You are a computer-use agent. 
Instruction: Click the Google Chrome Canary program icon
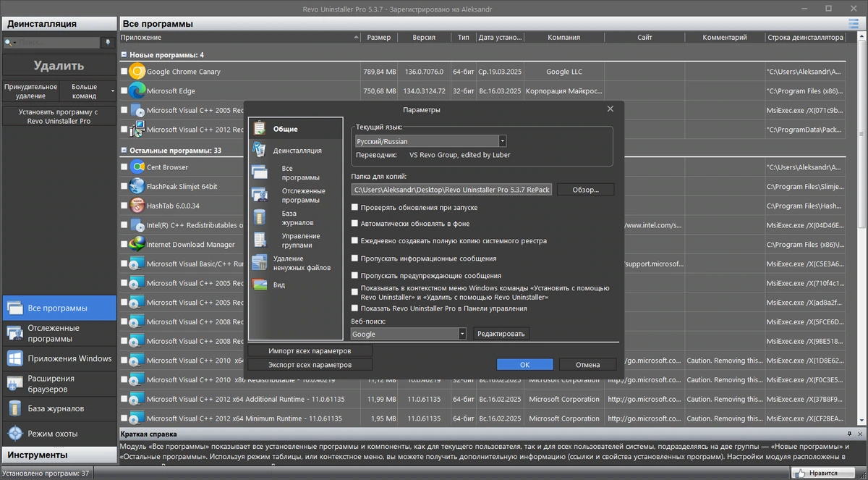[x=137, y=72]
